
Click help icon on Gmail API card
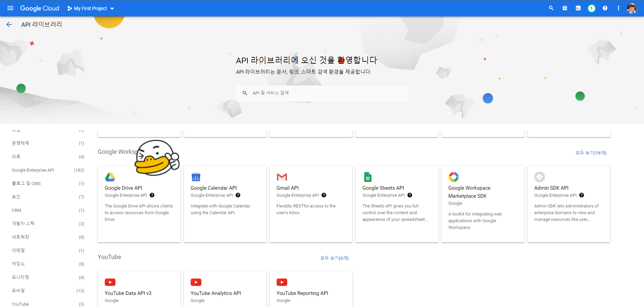[324, 195]
